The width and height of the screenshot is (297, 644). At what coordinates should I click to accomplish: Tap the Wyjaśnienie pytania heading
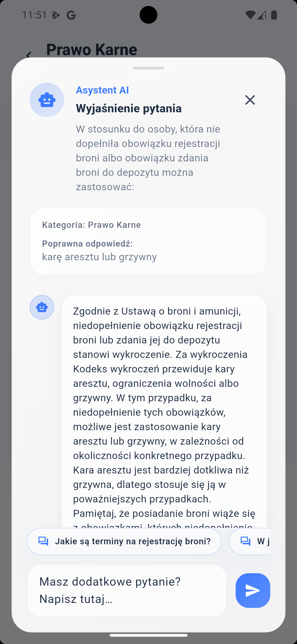point(129,108)
